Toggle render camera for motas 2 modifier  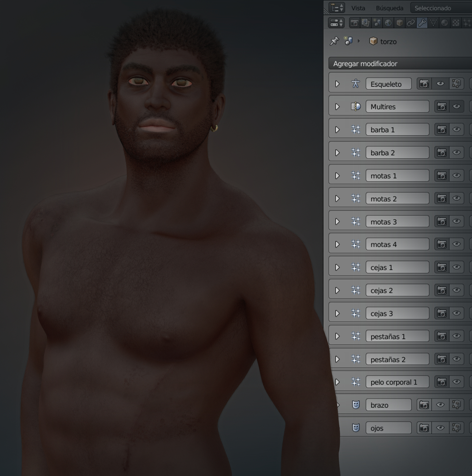(x=442, y=198)
